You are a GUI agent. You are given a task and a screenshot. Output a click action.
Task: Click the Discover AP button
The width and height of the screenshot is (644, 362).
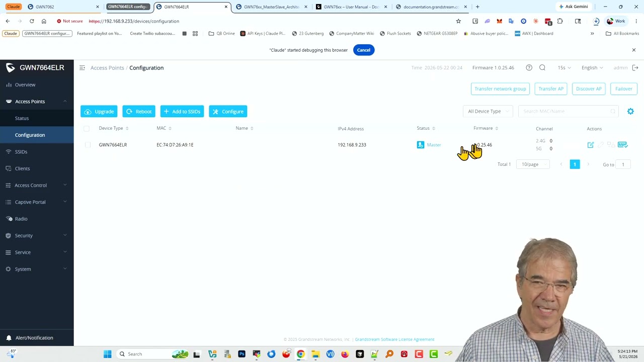[589, 89]
